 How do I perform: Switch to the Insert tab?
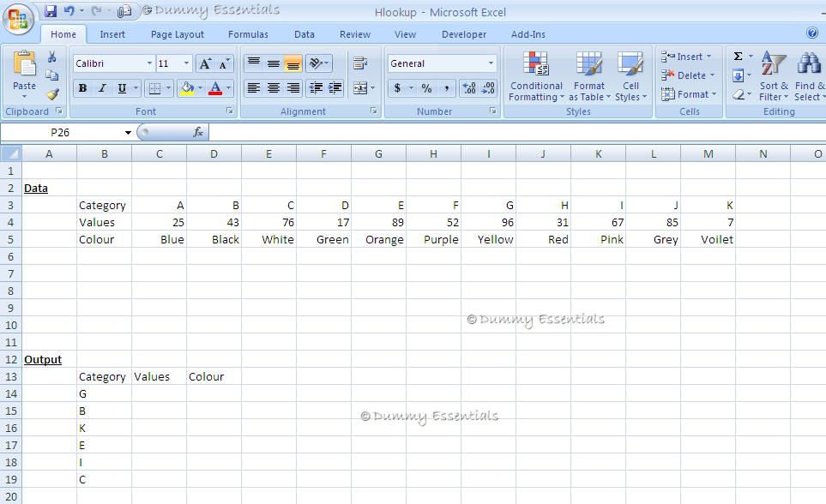pos(112,34)
